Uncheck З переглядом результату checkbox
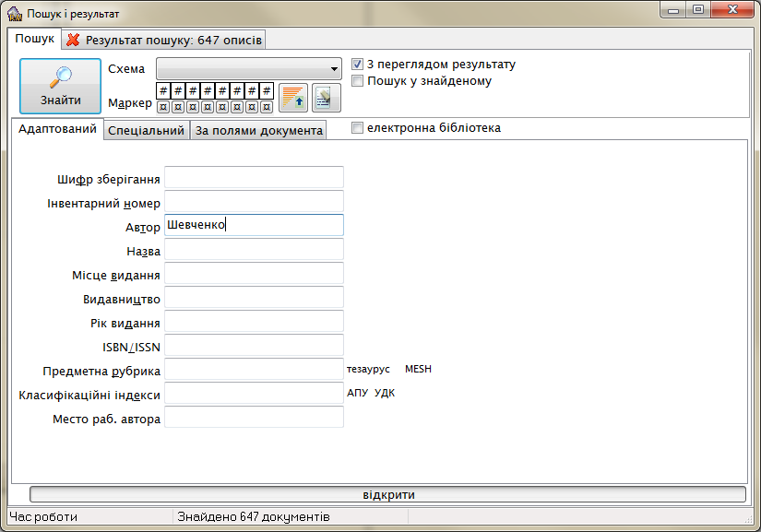Viewport: 761px width, 532px height. click(358, 65)
